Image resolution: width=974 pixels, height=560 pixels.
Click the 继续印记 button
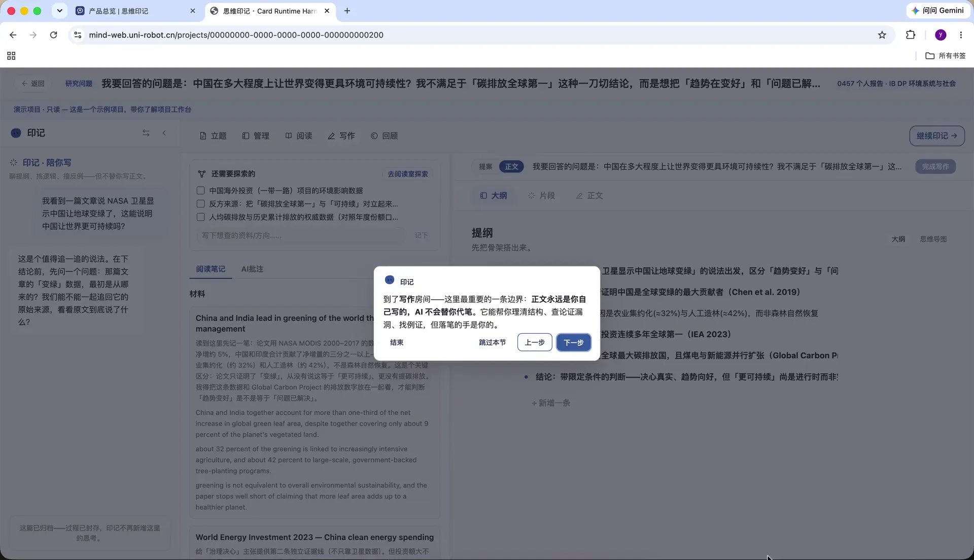coord(936,136)
